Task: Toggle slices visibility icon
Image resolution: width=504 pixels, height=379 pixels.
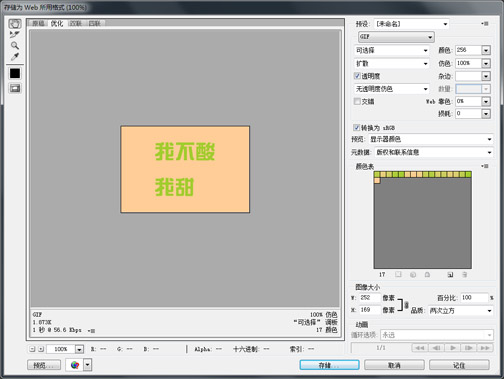Action: tap(15, 88)
